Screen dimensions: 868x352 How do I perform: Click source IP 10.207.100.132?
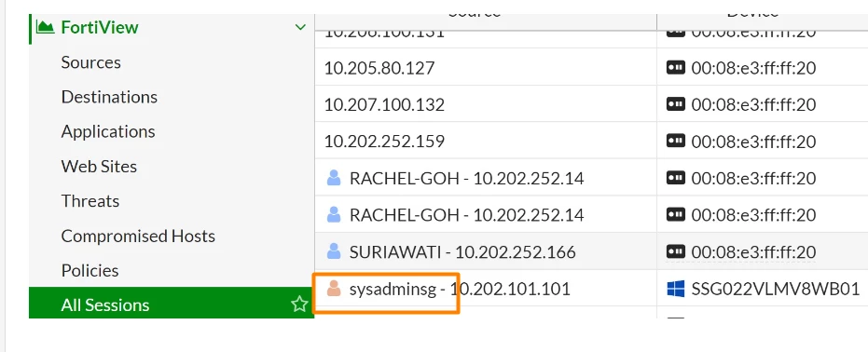tap(384, 104)
